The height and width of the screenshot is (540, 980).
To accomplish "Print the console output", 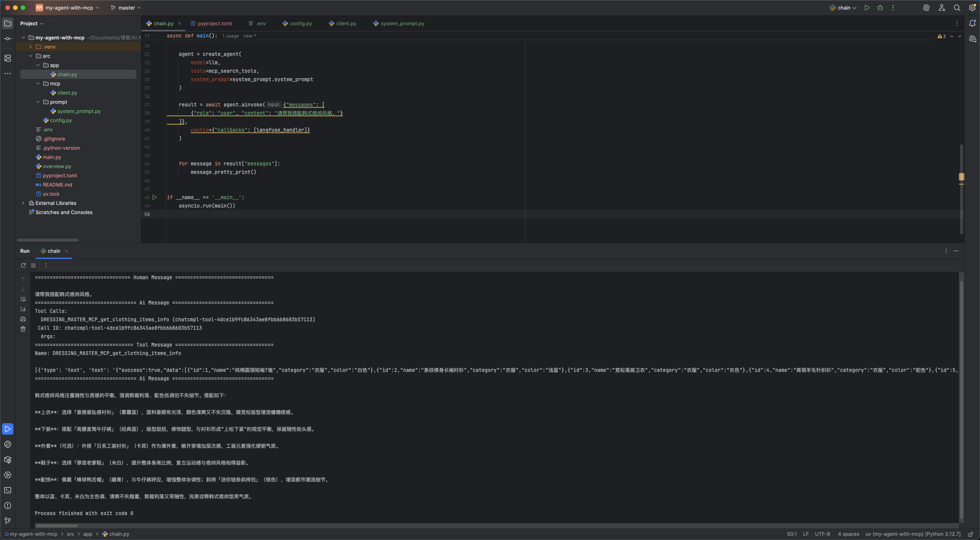I will (23, 319).
